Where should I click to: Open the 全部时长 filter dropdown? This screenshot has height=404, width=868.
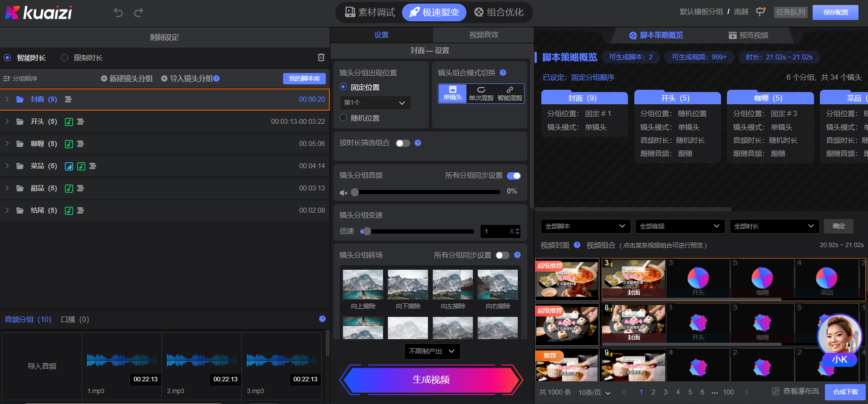(775, 226)
